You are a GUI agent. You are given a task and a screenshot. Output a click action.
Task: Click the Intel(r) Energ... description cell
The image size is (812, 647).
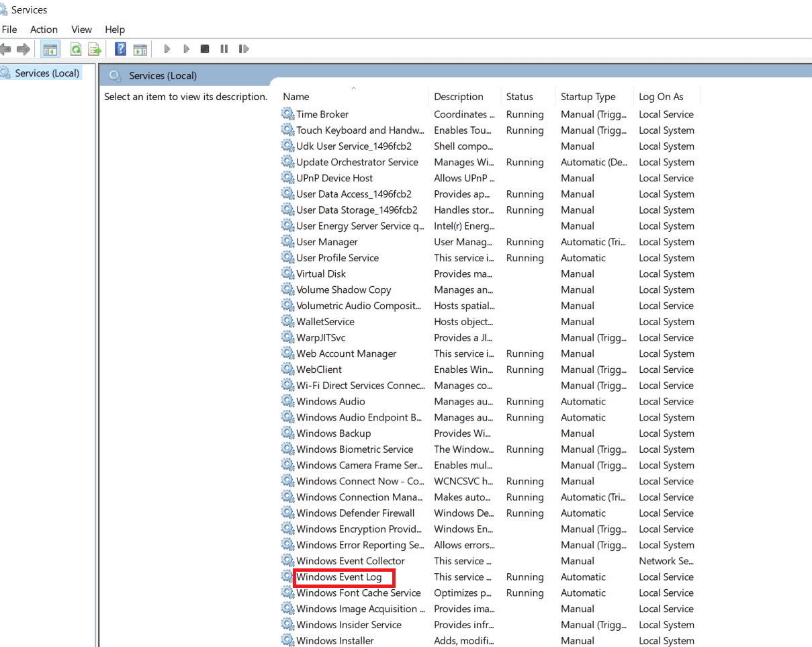click(464, 226)
